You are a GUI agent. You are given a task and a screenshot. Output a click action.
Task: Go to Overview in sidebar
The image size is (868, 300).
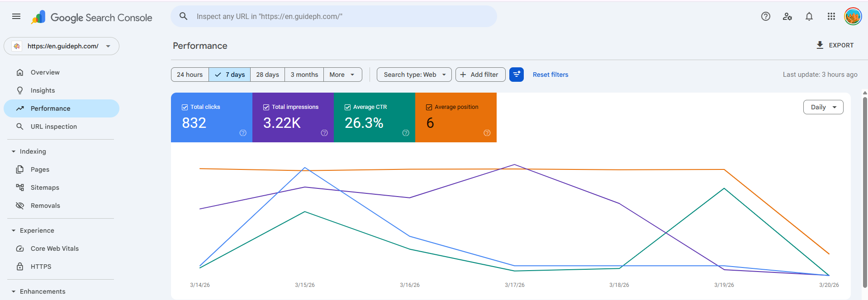click(62, 72)
